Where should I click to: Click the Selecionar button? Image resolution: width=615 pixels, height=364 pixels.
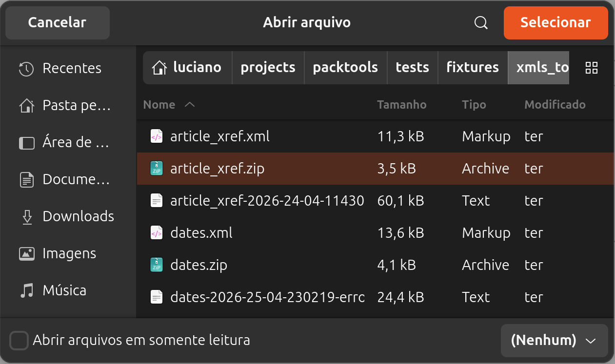coord(555,23)
